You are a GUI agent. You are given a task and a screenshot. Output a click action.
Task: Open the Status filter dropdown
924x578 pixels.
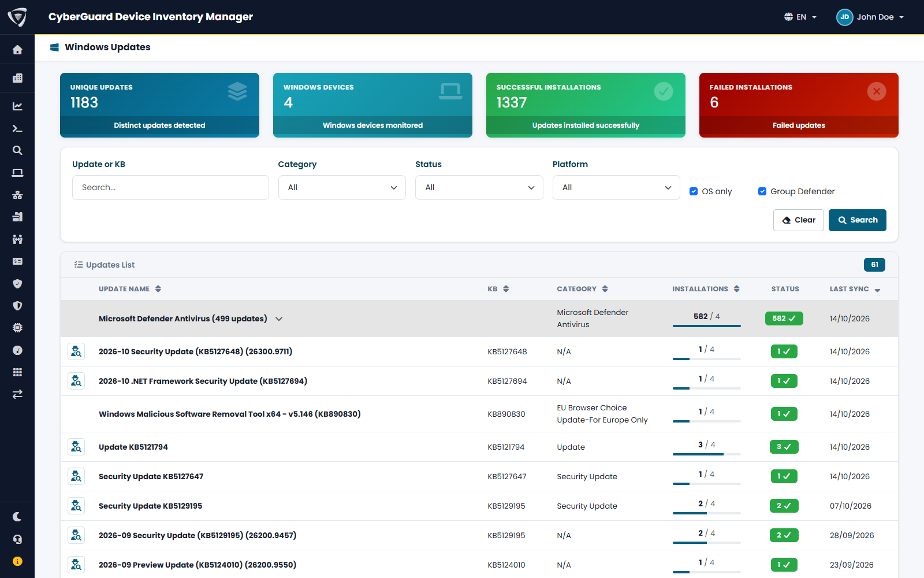(479, 187)
